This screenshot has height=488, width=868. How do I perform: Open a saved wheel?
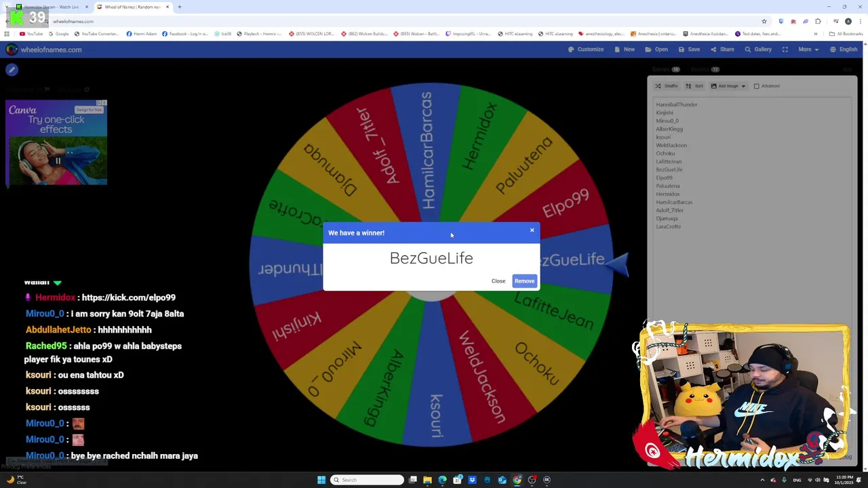(656, 49)
